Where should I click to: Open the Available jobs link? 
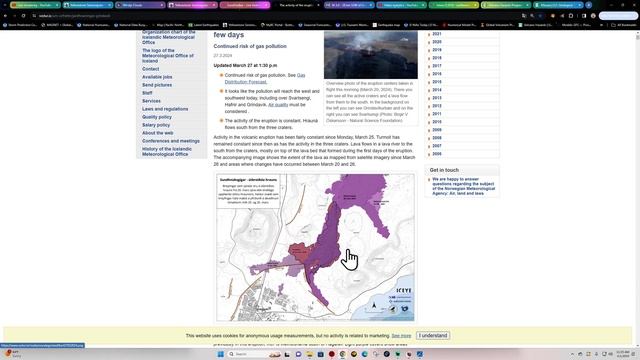157,77
